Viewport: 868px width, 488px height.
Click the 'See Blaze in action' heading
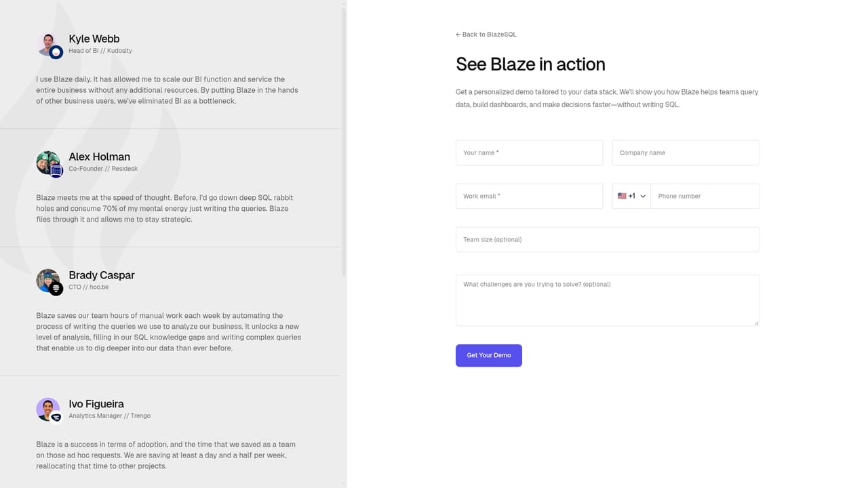point(530,64)
